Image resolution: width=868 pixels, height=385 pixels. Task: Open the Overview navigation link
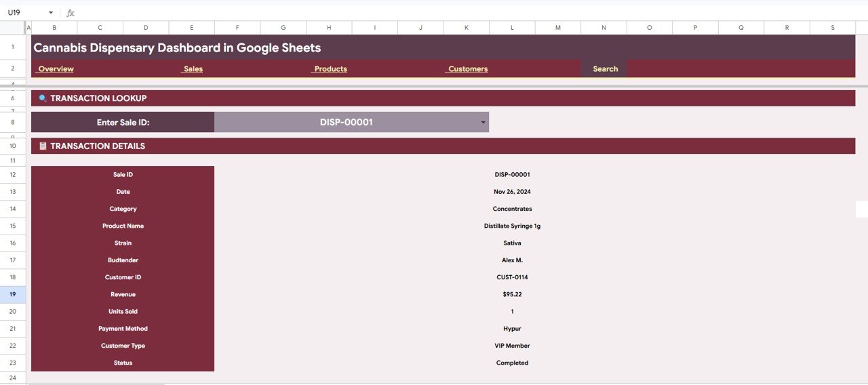(56, 69)
